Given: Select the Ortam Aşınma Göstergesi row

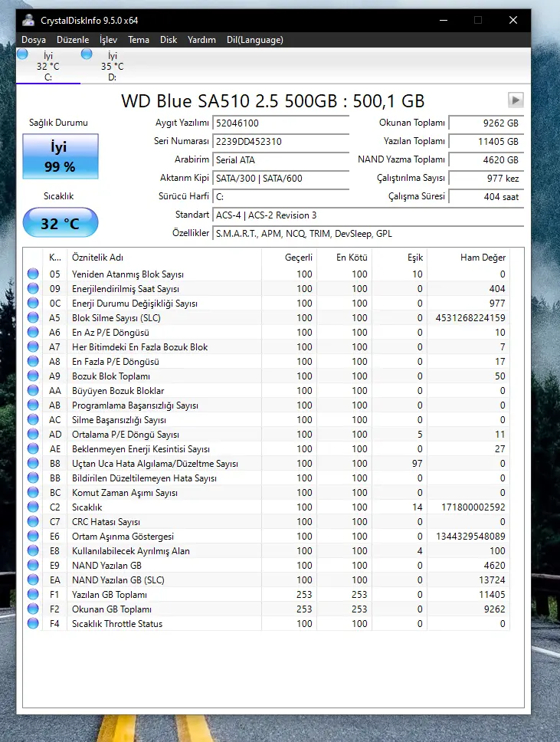Looking at the screenshot, I should 267,536.
